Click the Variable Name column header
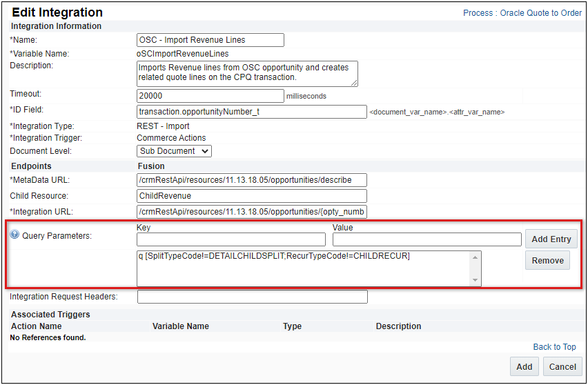588x385 pixels. click(x=180, y=326)
